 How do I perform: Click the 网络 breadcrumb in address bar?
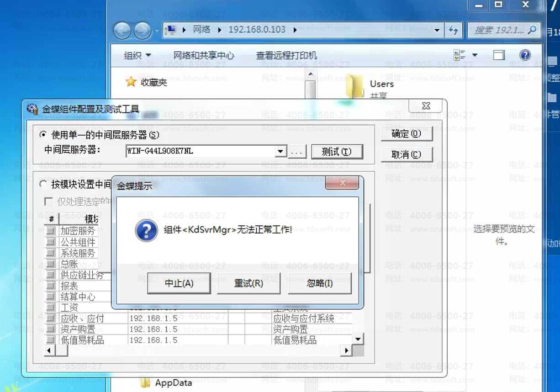point(201,30)
